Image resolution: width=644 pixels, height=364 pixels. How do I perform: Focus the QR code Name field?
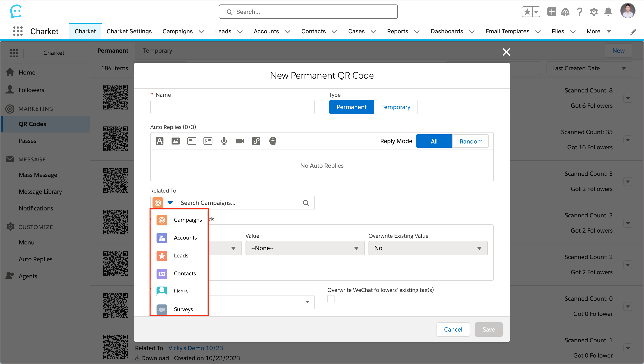[x=232, y=107]
